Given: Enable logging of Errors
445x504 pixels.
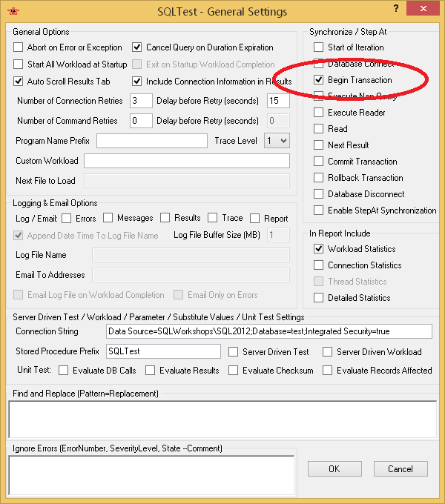Looking at the screenshot, I should pyautogui.click(x=67, y=219).
